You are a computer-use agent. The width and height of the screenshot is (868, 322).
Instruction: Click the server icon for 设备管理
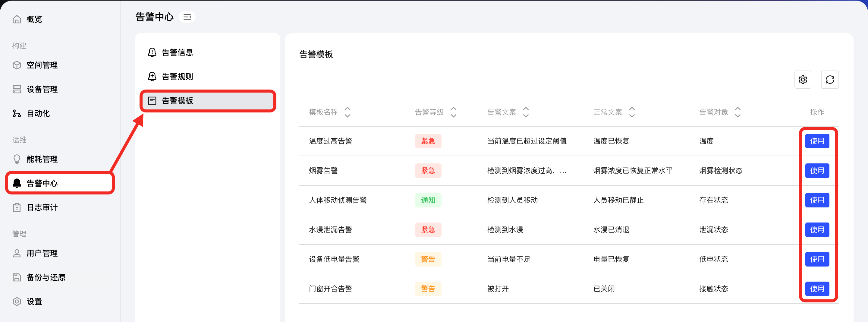click(17, 89)
